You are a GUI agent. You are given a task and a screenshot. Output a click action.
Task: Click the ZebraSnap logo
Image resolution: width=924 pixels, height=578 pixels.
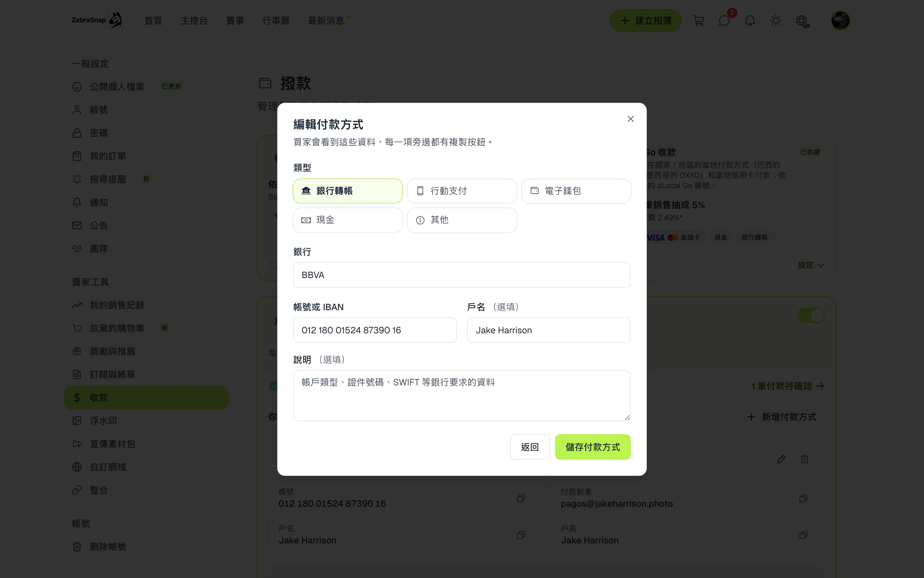pyautogui.click(x=97, y=20)
